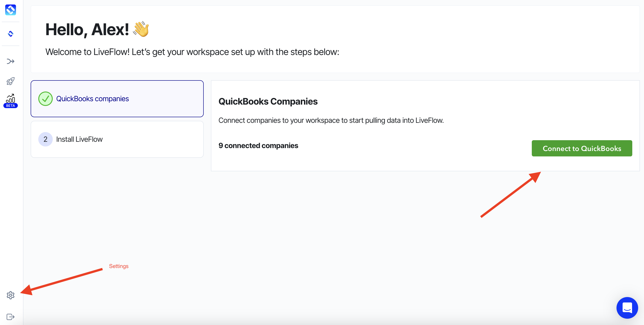Open the blue chat support bubble
Screen dimensions: 644x325
[x=627, y=308]
